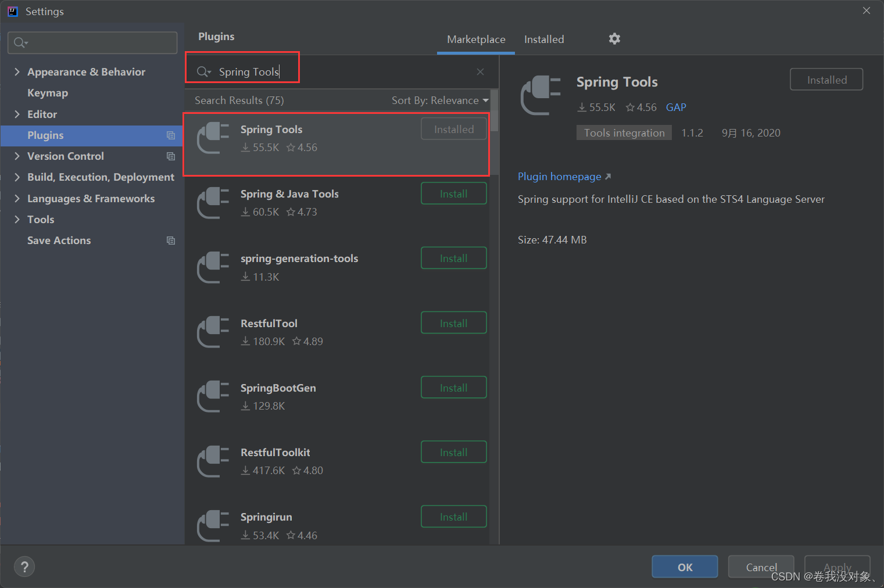Click the Springirun plugin icon
This screenshot has height=588, width=884.
tap(213, 526)
